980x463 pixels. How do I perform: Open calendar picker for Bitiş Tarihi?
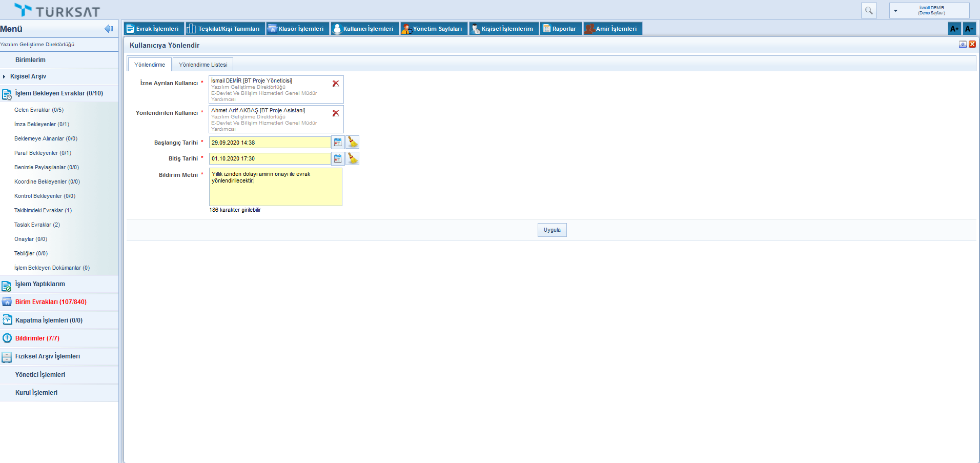(x=338, y=158)
